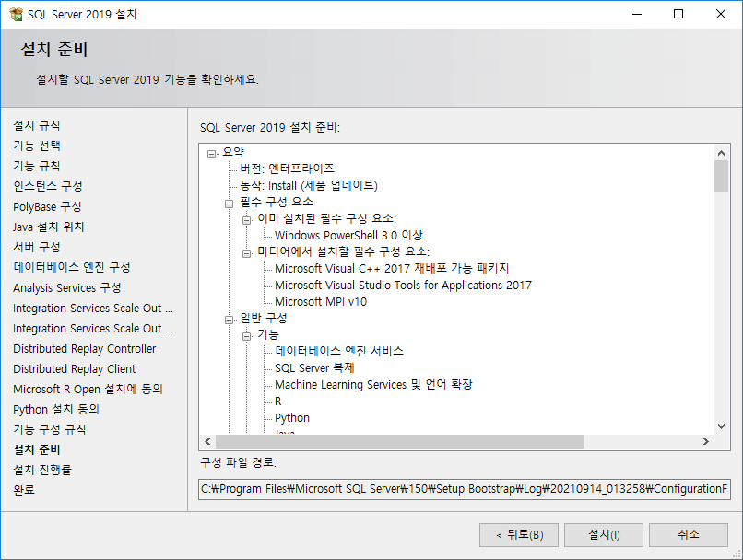Click the 동작: Install (제품 업데이트) row
743x560 pixels.
tap(309, 185)
